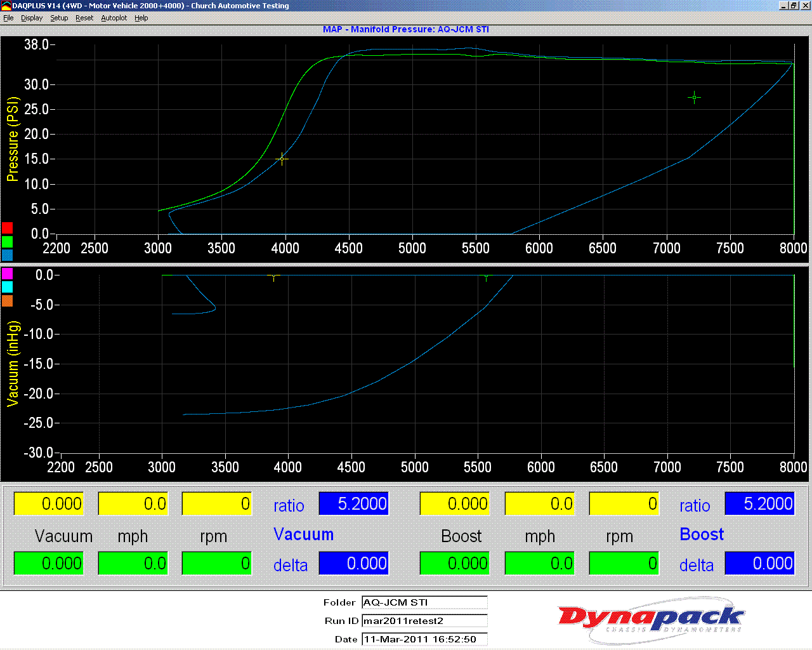Click the DAQPLUS application icon in title bar
This screenshot has height=650, width=812.
(x=6, y=6)
